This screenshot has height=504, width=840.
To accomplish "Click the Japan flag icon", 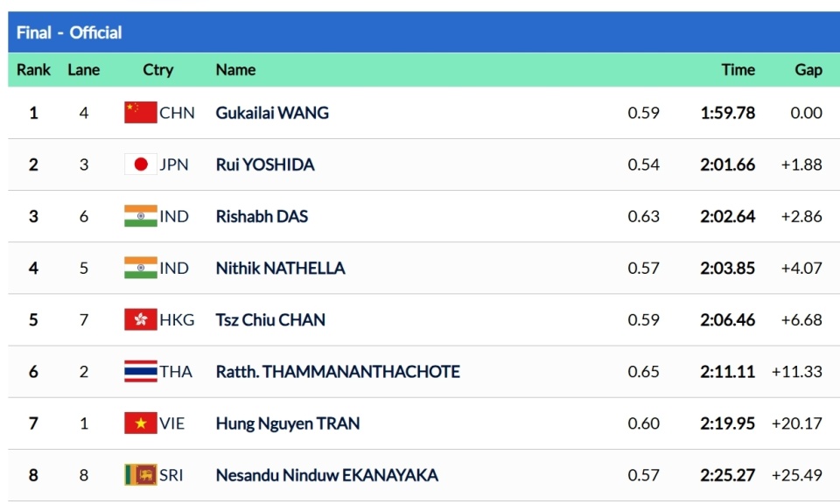I will pos(140,164).
